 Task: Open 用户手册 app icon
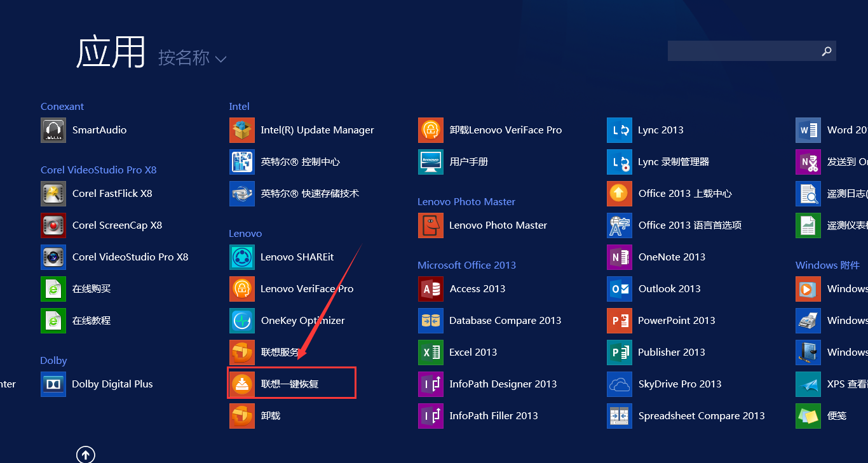tap(431, 162)
